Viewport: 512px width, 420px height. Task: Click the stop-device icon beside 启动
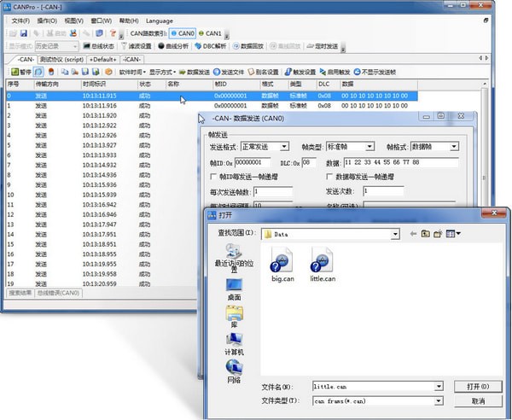pyautogui.click(x=73, y=33)
